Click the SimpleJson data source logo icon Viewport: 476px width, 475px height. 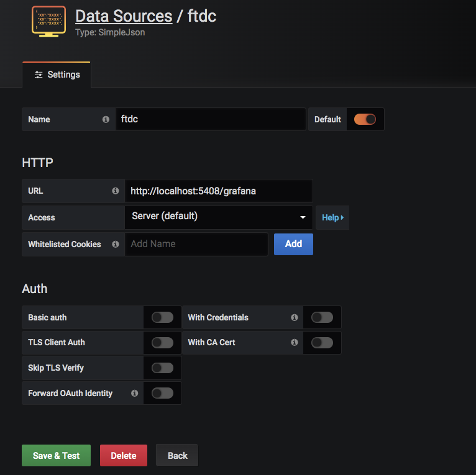point(48,21)
